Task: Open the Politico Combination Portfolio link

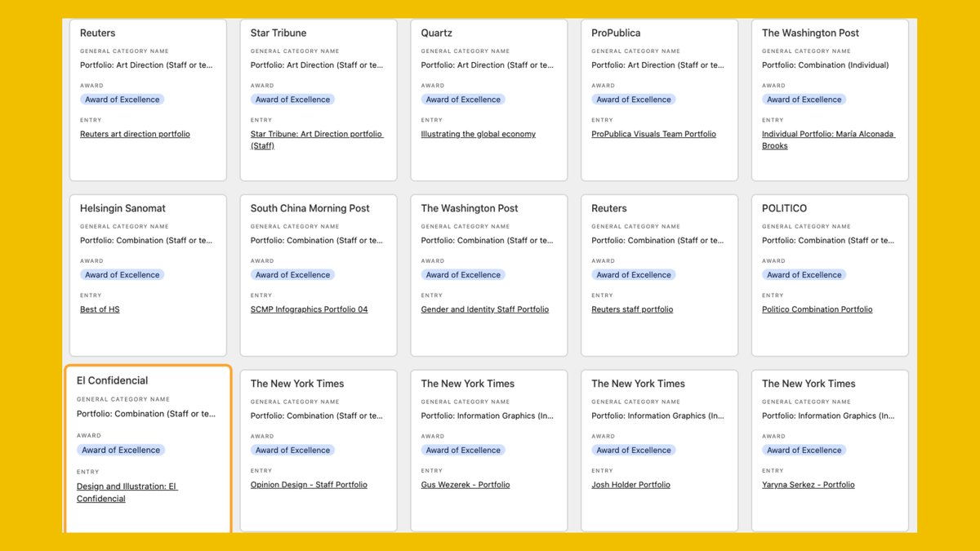Action: [817, 309]
